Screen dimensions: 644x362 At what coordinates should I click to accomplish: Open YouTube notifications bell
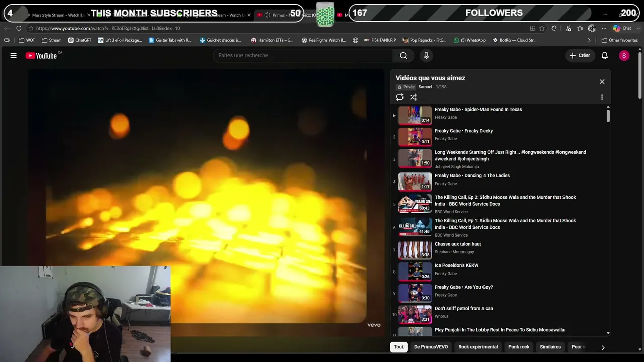[x=605, y=56]
